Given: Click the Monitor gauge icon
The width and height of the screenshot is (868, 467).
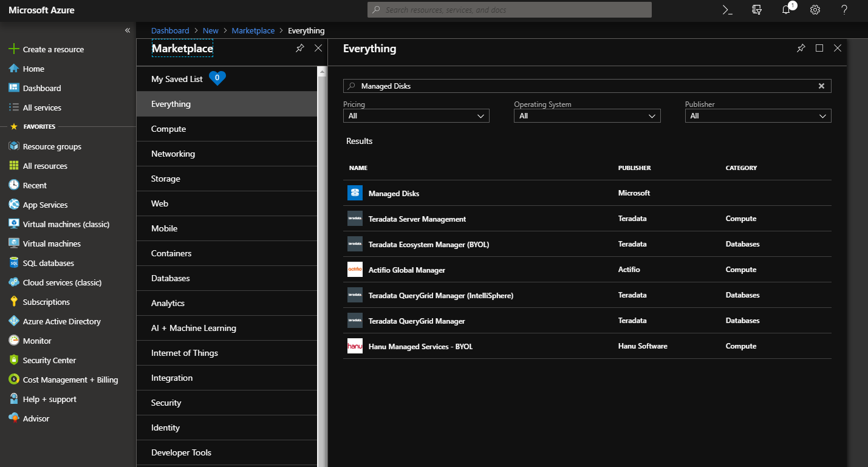Looking at the screenshot, I should [14, 341].
